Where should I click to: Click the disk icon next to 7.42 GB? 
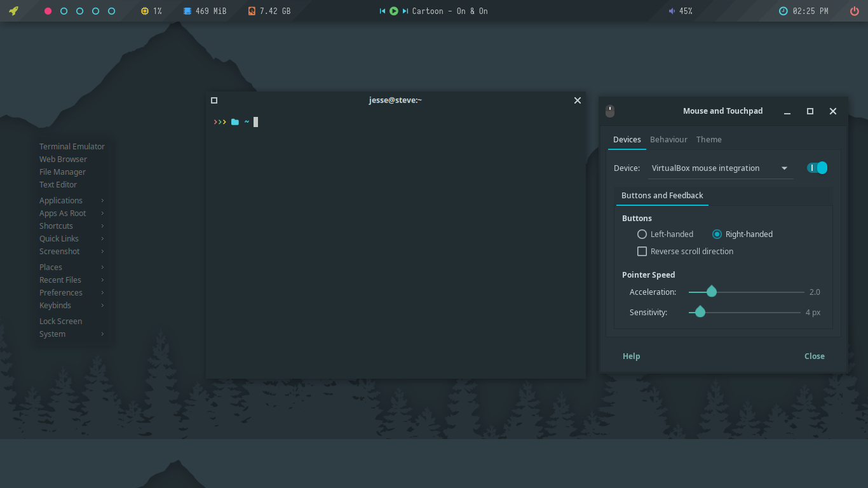[x=252, y=11]
